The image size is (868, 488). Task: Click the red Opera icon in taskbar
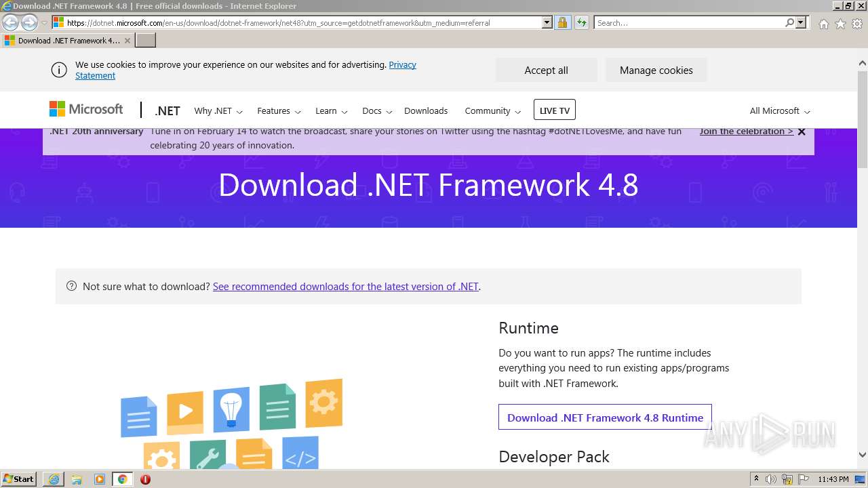pos(145,479)
